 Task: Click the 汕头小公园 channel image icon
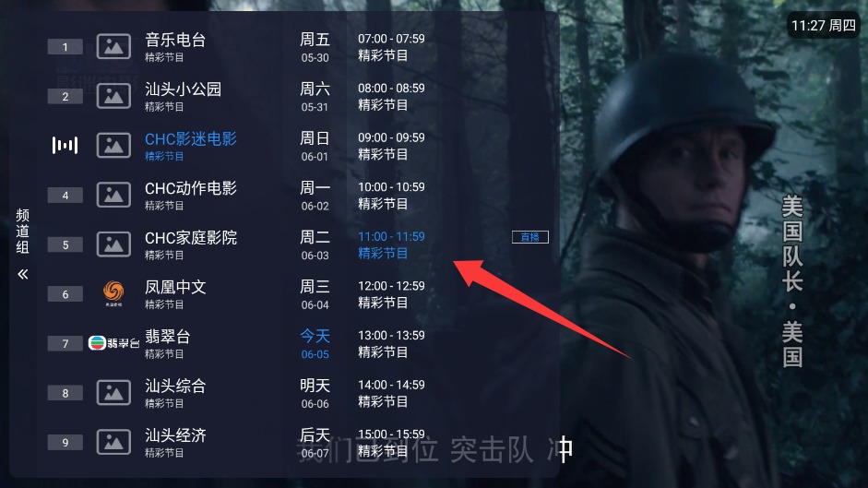point(113,96)
